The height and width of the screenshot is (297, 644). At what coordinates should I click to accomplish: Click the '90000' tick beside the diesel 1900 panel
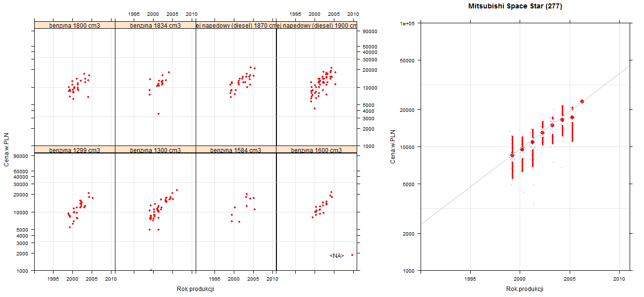pos(371,32)
